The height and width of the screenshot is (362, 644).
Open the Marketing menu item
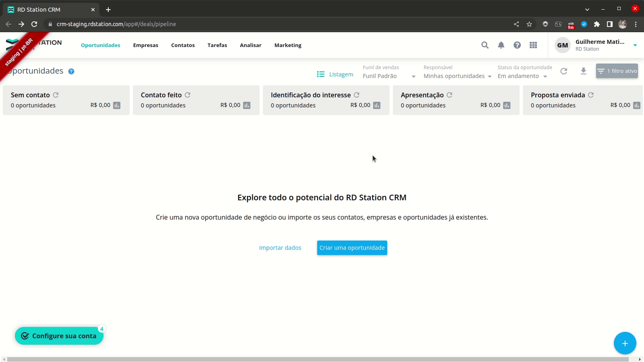[x=287, y=45]
